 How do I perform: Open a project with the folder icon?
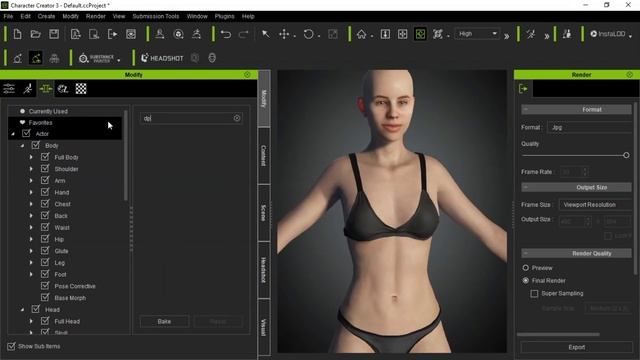pyautogui.click(x=36, y=34)
